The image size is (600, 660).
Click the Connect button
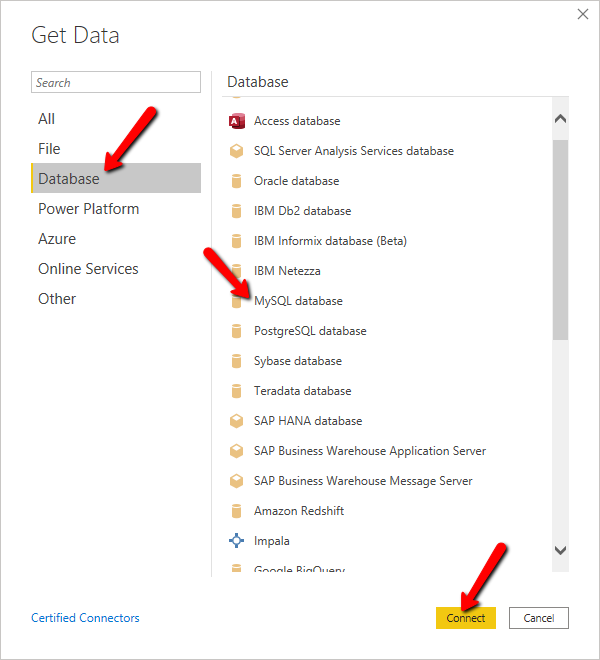coord(466,618)
